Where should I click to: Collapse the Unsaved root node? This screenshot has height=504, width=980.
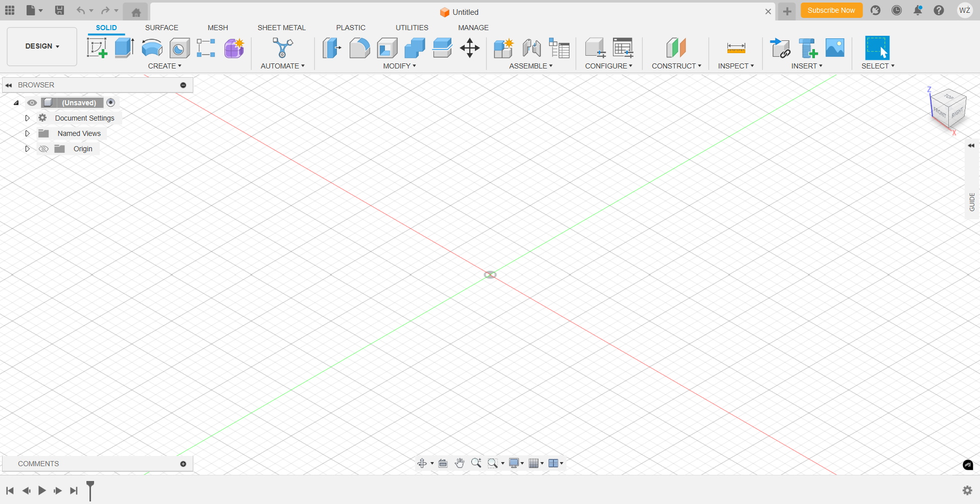click(16, 103)
